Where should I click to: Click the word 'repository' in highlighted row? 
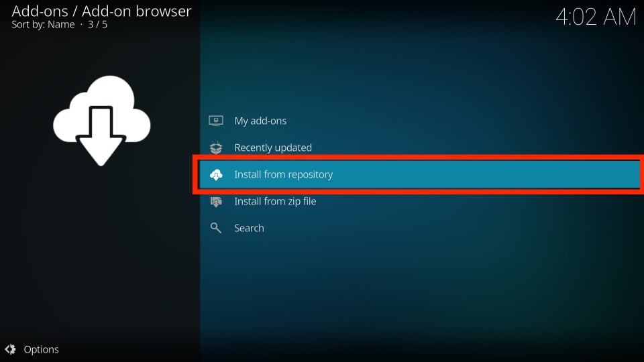pyautogui.click(x=307, y=174)
